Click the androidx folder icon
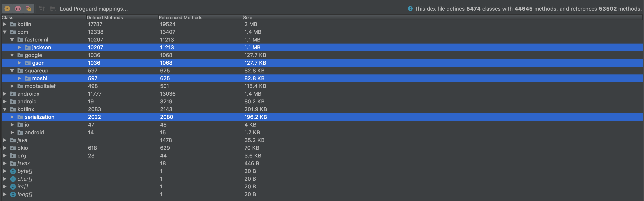 pos(13,94)
